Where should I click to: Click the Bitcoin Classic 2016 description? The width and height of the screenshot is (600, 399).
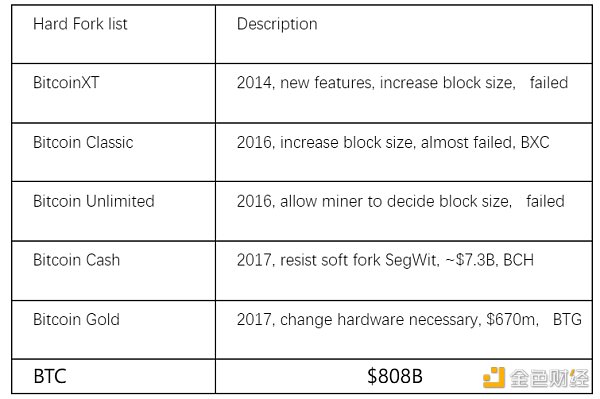393,142
